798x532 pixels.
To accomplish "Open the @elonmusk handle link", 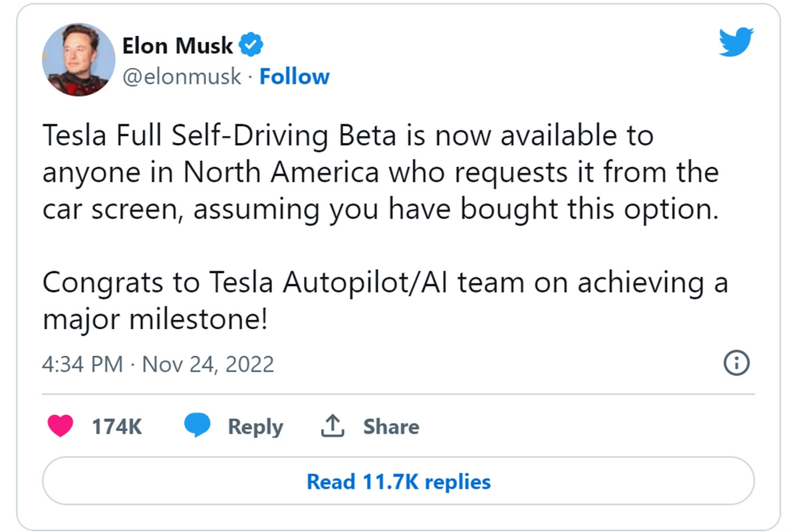I will 182,76.
